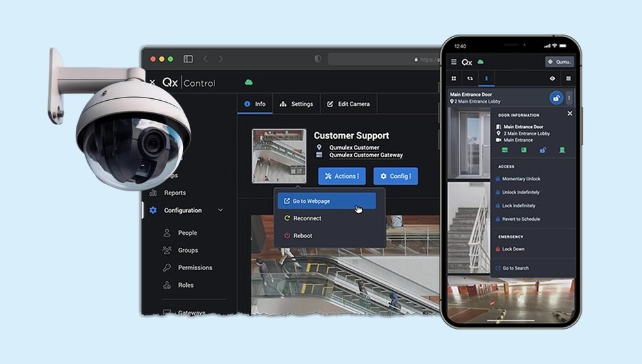Open Groups under Configuration
The height and width of the screenshot is (364, 642).
[188, 250]
